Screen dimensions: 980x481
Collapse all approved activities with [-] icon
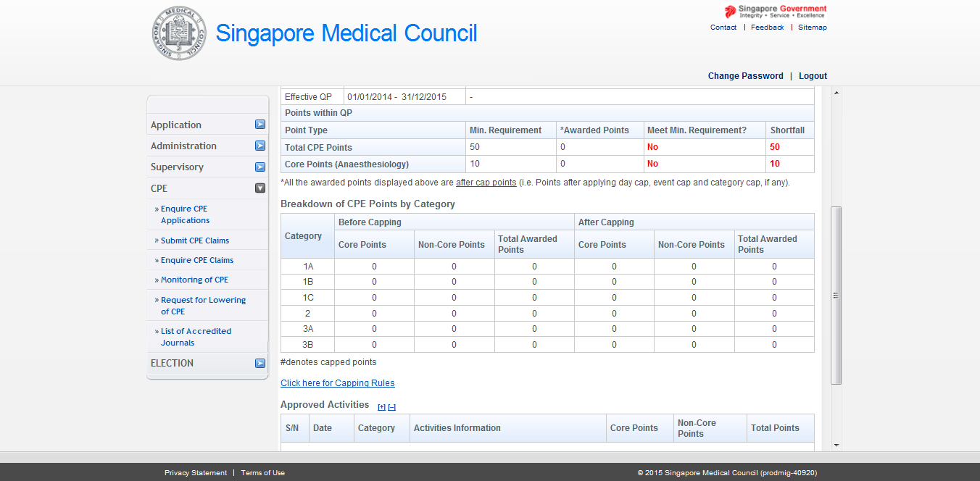[x=392, y=407]
